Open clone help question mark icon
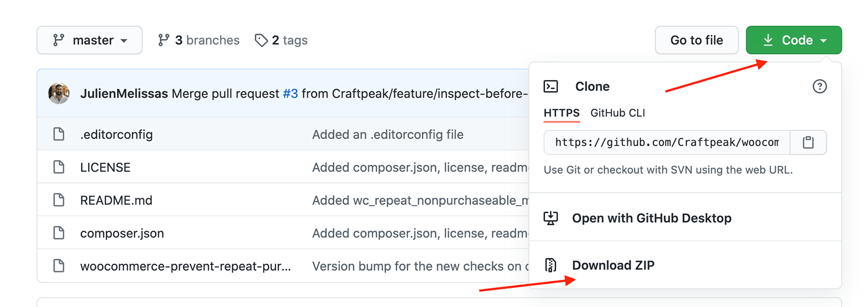868x307 pixels. pyautogui.click(x=819, y=87)
